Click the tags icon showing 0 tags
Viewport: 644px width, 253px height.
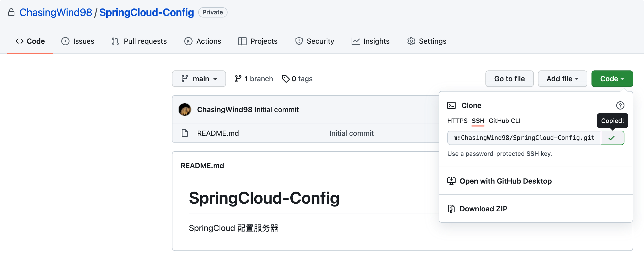[x=286, y=79]
